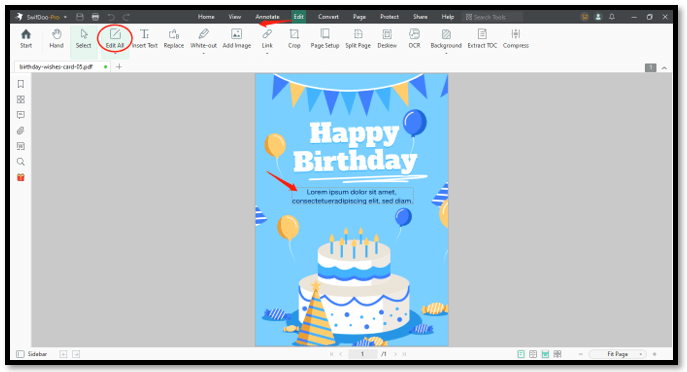Screen dimensions: 687x372
Task: Go to the next view arrow
Action: click(76, 354)
